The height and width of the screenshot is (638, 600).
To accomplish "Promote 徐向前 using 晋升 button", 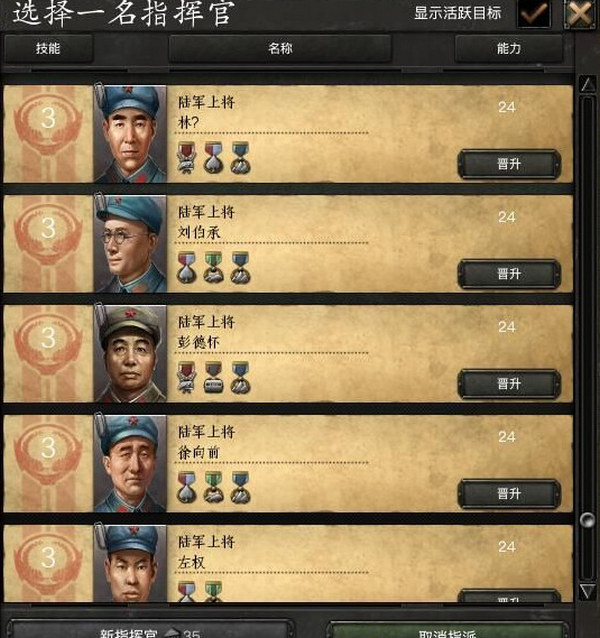I will (509, 494).
